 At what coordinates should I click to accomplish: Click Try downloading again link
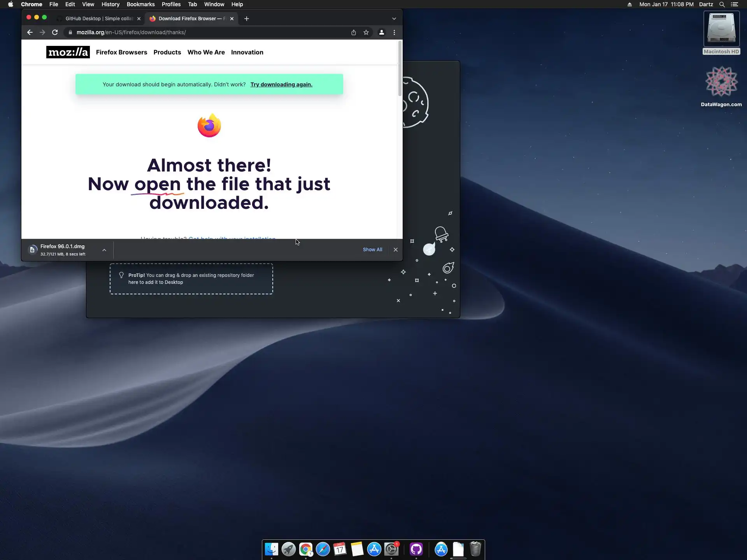point(281,84)
